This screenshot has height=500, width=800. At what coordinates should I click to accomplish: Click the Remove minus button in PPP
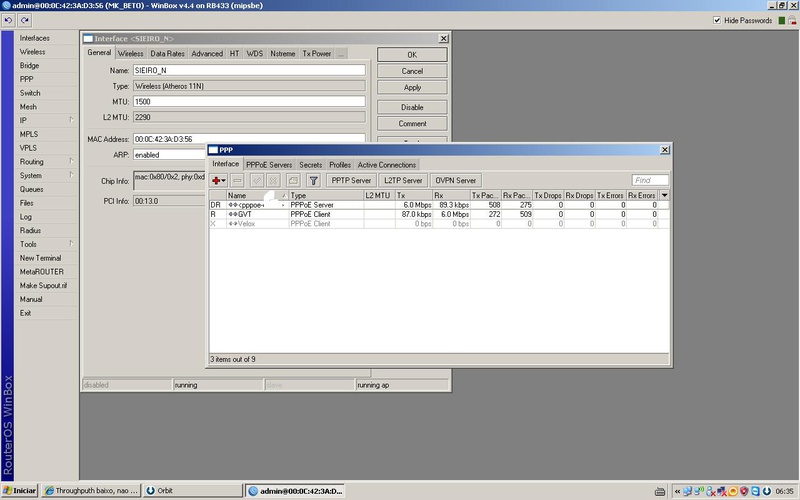point(237,181)
